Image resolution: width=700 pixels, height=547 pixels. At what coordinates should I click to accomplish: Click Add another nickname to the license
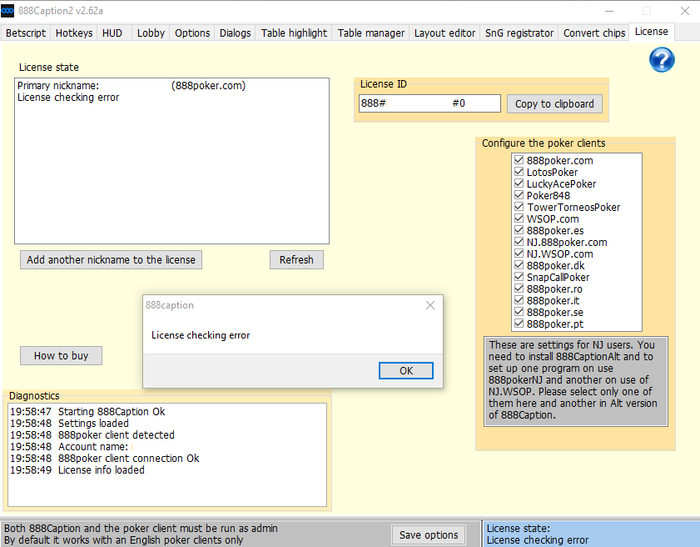click(x=111, y=259)
